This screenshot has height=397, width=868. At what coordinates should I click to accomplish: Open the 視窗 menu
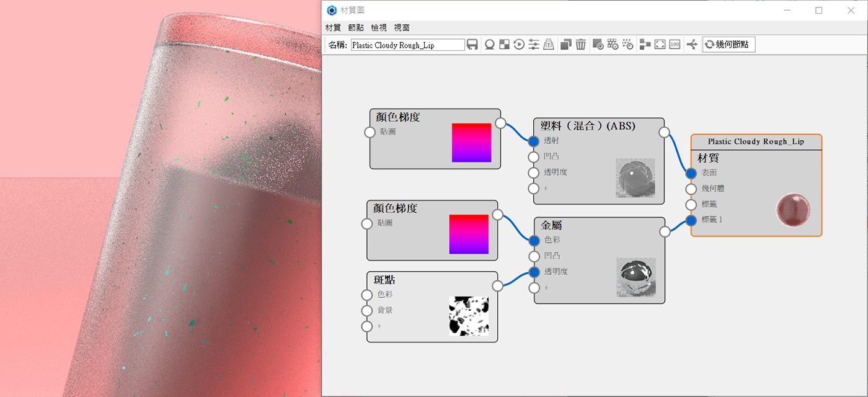[402, 28]
